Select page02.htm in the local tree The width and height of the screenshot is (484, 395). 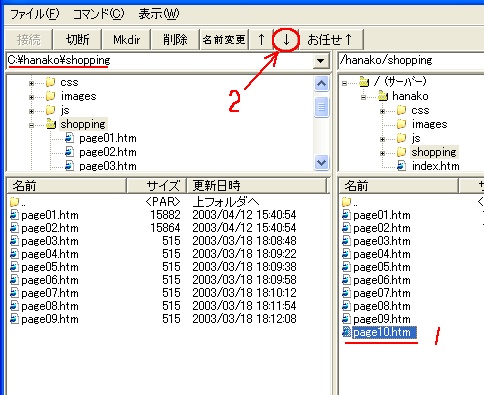[108, 152]
